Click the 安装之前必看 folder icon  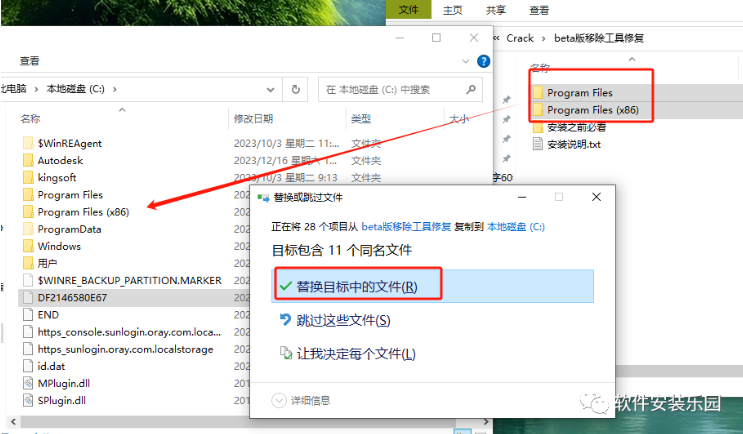pyautogui.click(x=537, y=127)
